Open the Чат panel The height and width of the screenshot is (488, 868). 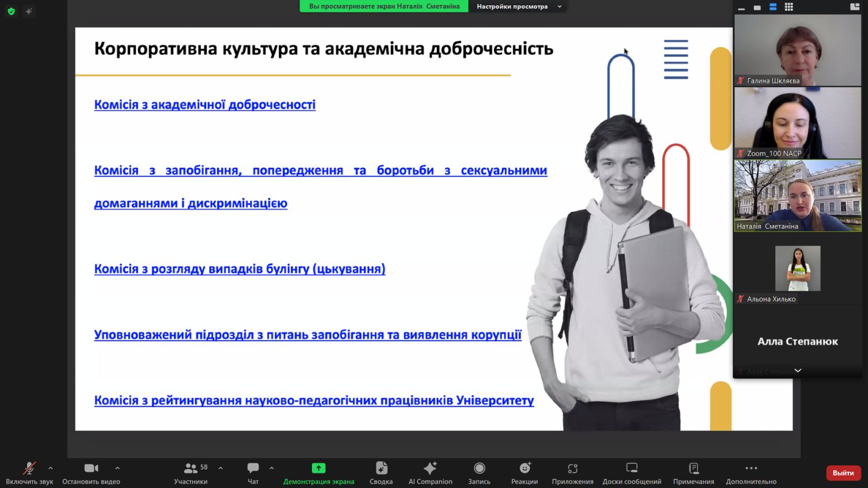click(253, 472)
